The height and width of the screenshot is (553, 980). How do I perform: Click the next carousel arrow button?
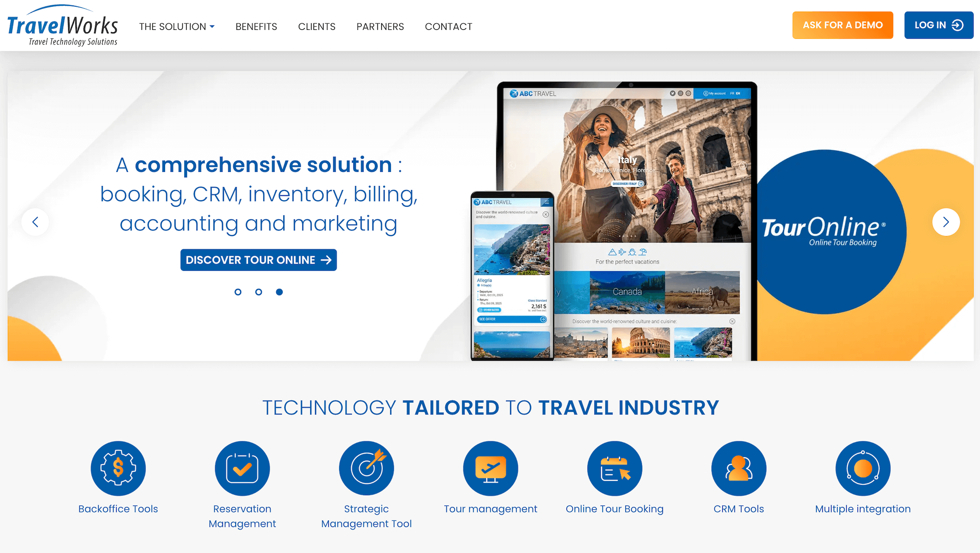[x=945, y=222]
